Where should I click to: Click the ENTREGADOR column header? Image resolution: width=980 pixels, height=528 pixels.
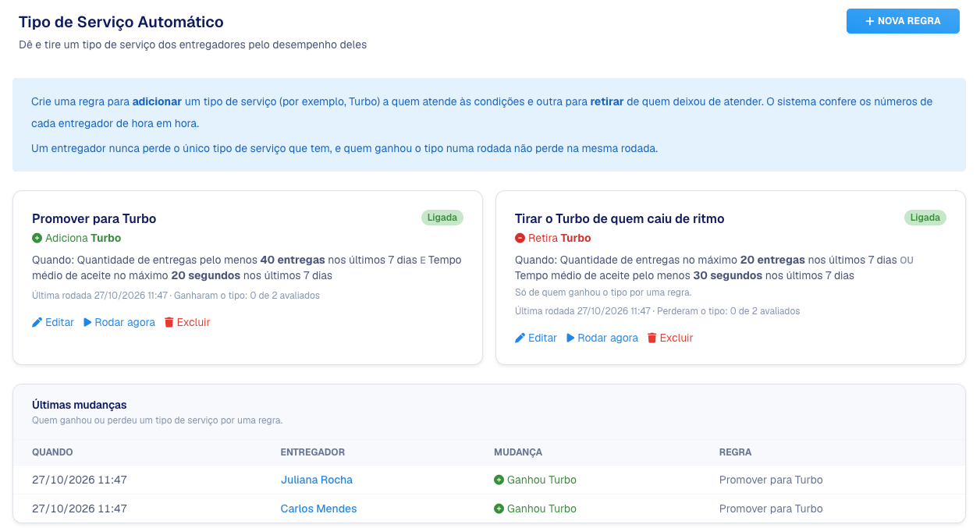pyautogui.click(x=313, y=452)
